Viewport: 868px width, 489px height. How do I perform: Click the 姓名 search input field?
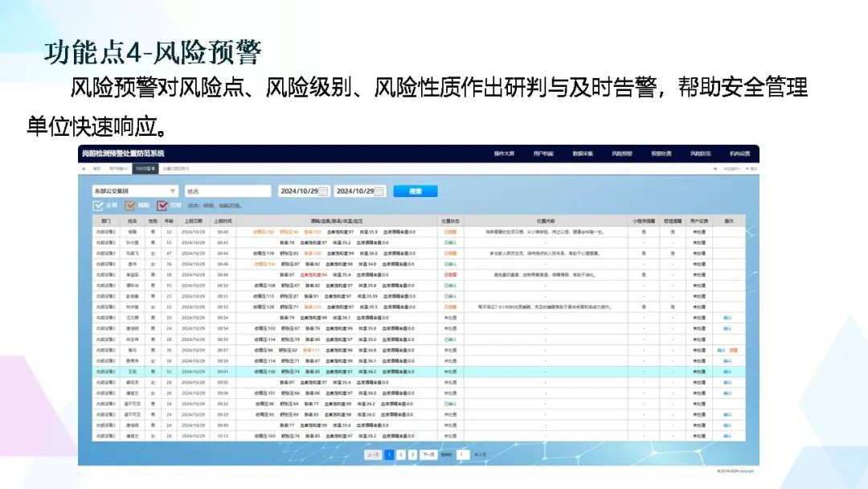[227, 191]
